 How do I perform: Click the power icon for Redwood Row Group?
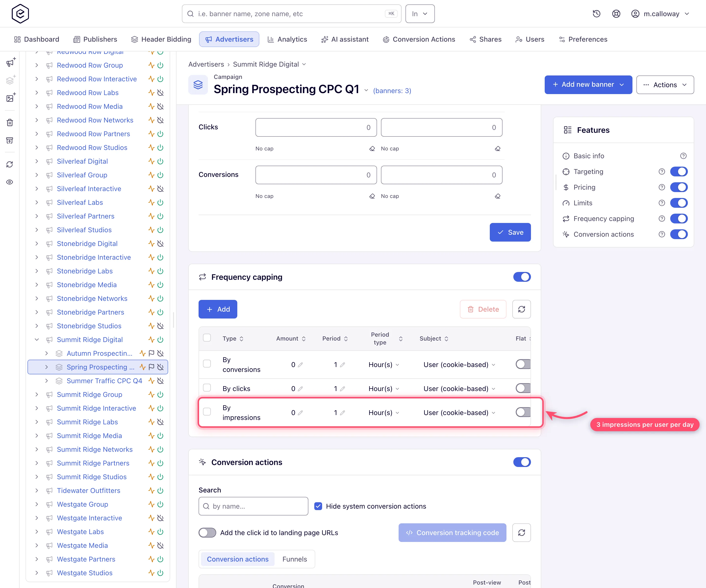pyautogui.click(x=161, y=65)
